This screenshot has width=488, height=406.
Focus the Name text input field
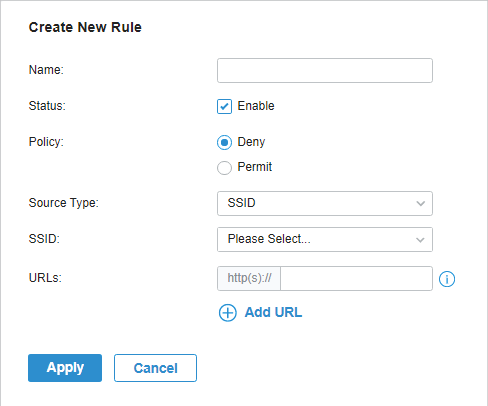tap(325, 70)
